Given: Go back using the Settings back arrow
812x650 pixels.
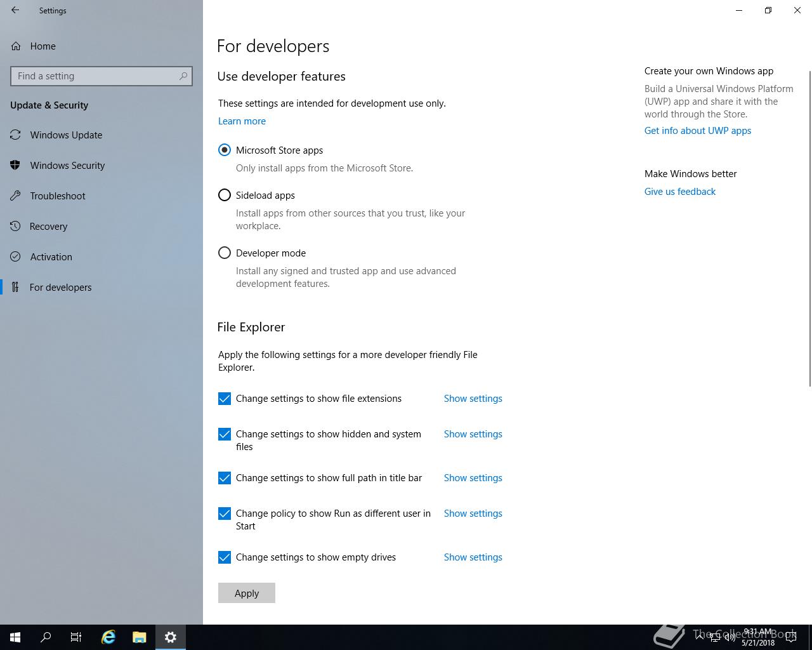Looking at the screenshot, I should pyautogui.click(x=15, y=10).
